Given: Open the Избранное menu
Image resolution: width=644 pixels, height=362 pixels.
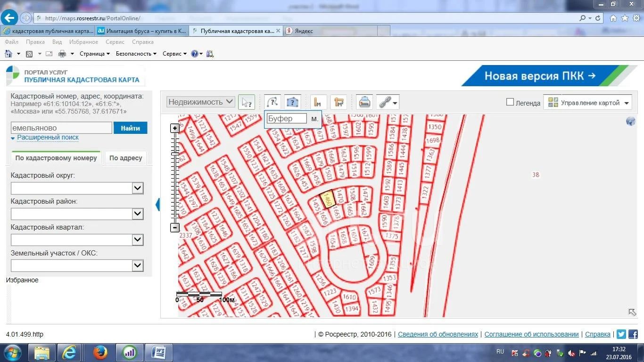Looking at the screenshot, I should click(x=83, y=42).
